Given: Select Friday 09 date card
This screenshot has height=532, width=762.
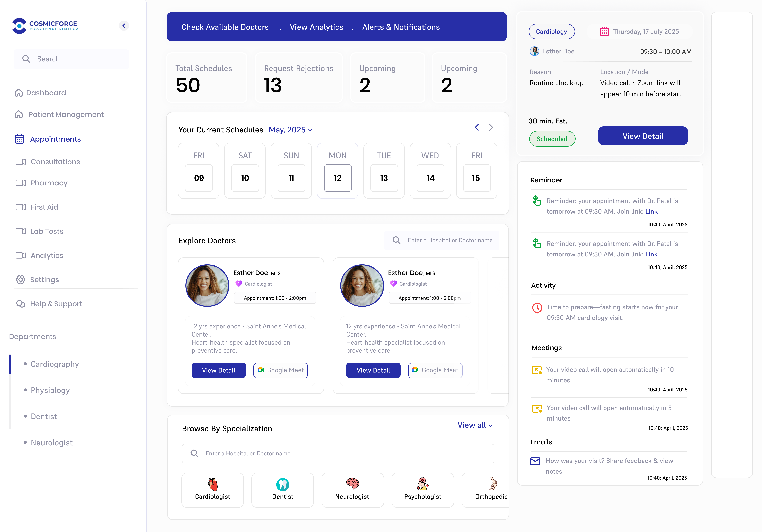Looking at the screenshot, I should (198, 178).
